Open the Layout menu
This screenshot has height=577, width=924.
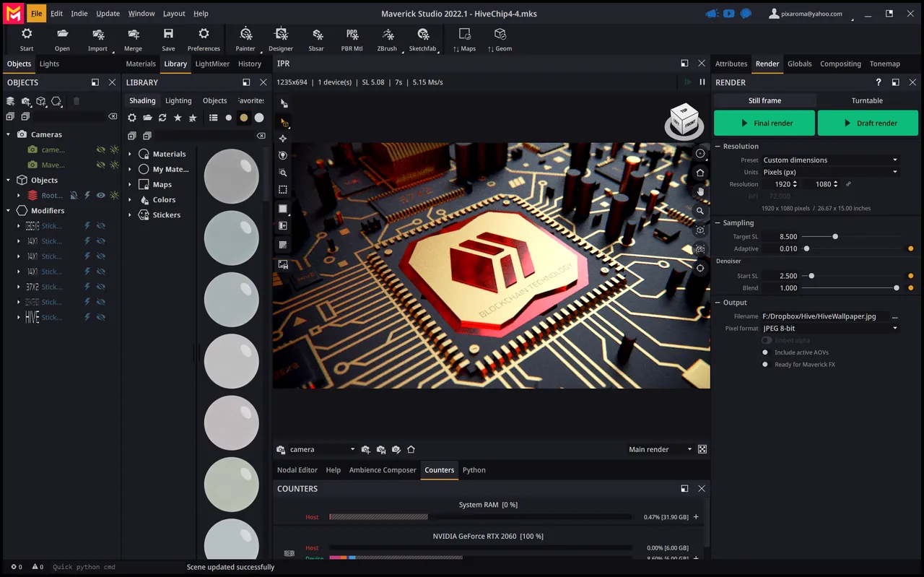pos(174,13)
